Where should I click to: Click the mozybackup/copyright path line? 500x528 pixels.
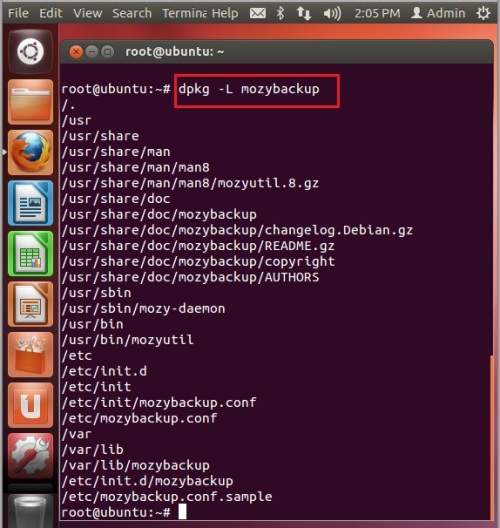tap(198, 262)
